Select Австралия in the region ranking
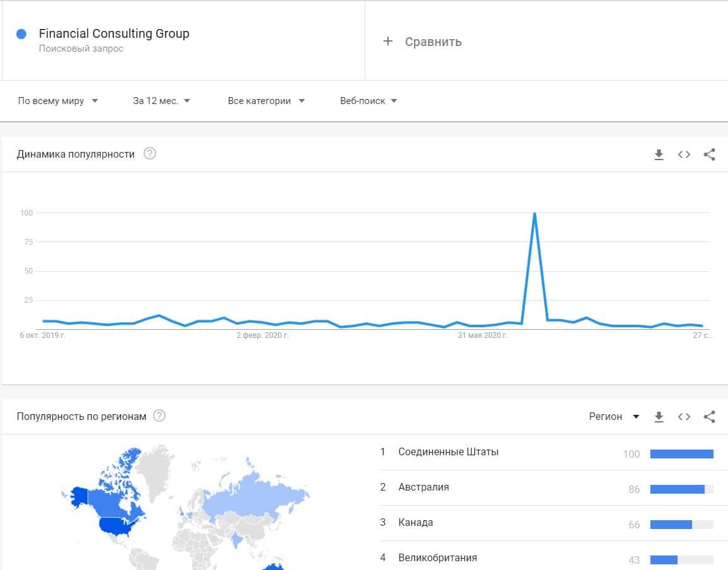Viewport: 728px width, 570px height. coord(423,487)
